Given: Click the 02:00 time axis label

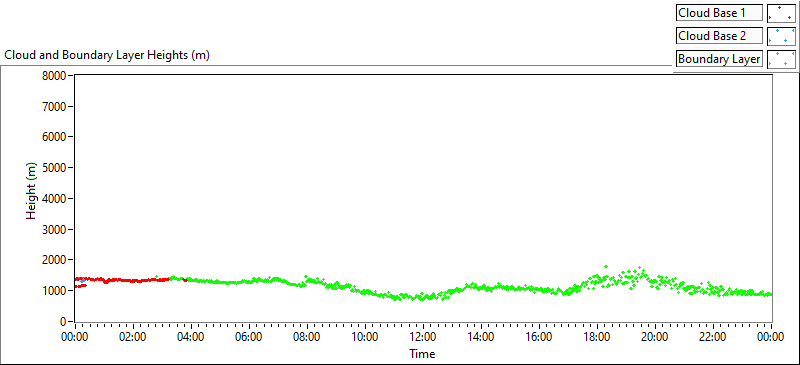Looking at the screenshot, I should [x=133, y=337].
